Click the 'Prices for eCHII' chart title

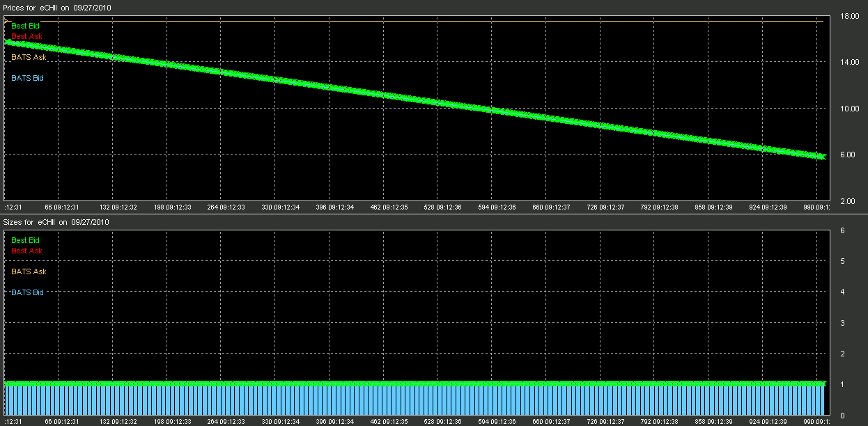pyautogui.click(x=56, y=7)
